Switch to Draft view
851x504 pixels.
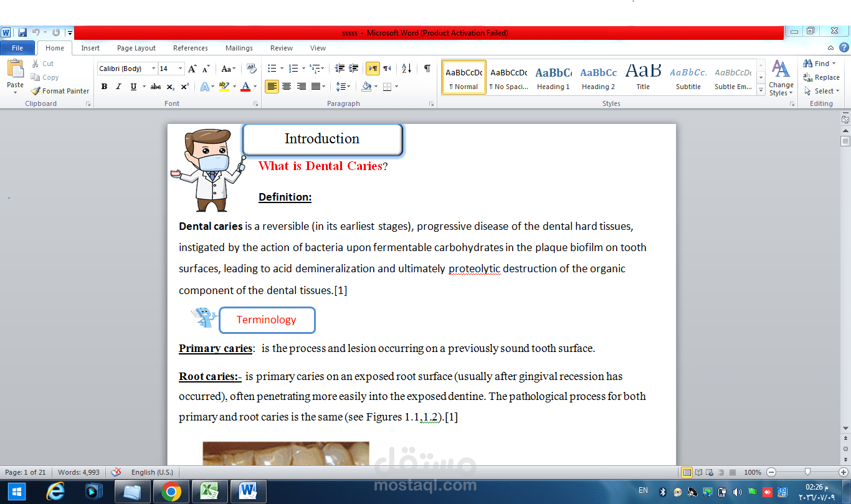733,472
